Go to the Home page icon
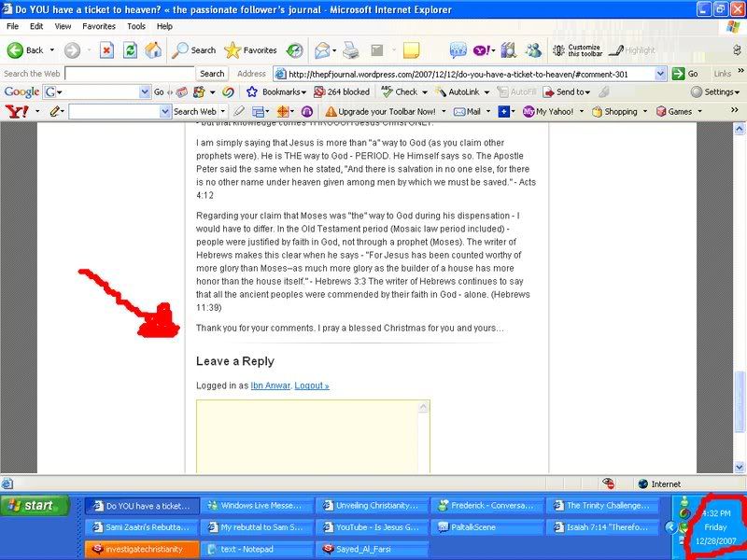Image resolution: width=747 pixels, height=560 pixels. click(x=153, y=50)
